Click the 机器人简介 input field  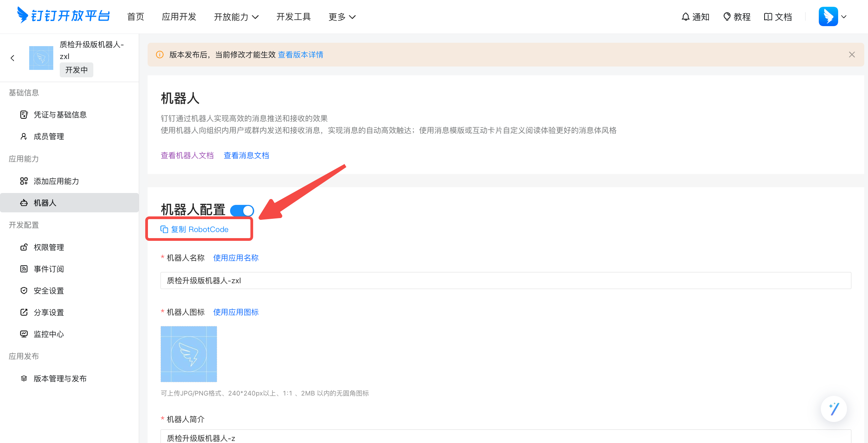[506, 437]
